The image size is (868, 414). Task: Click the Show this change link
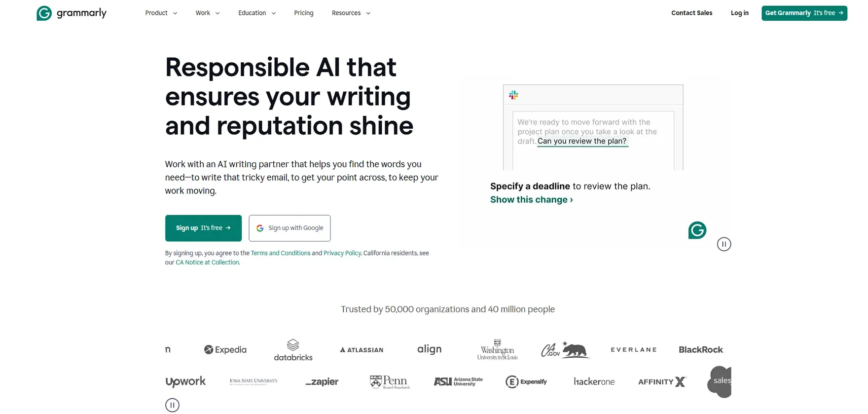point(531,200)
